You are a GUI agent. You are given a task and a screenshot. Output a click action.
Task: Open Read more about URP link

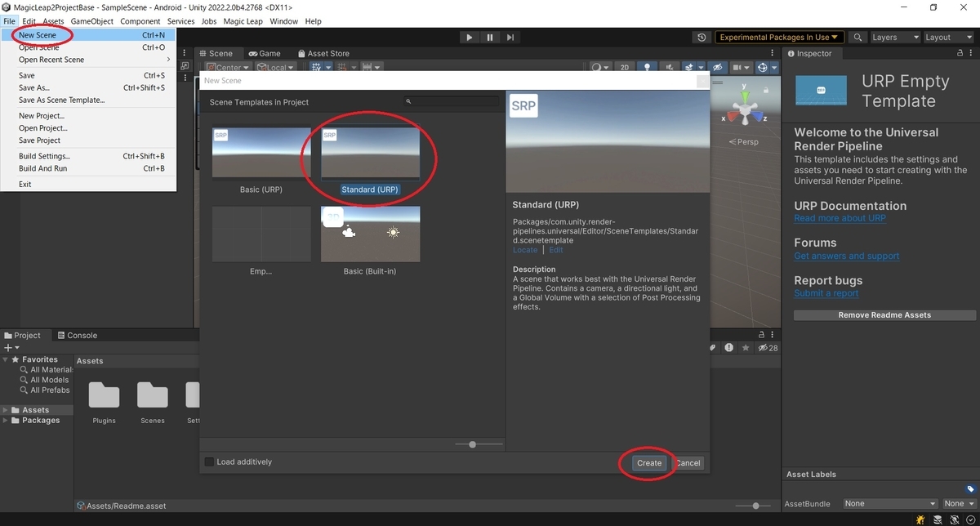pos(840,219)
